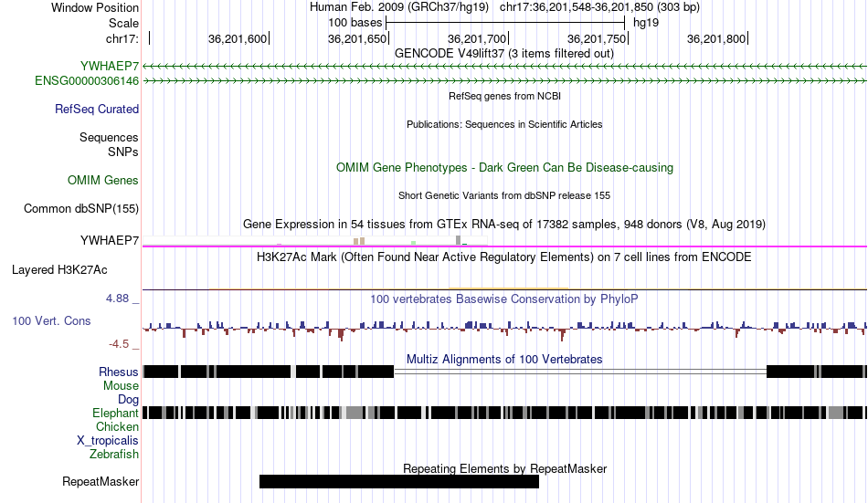Click Short Genetic Variants from dbSNP title
This screenshot has height=503, width=868.
click(504, 196)
